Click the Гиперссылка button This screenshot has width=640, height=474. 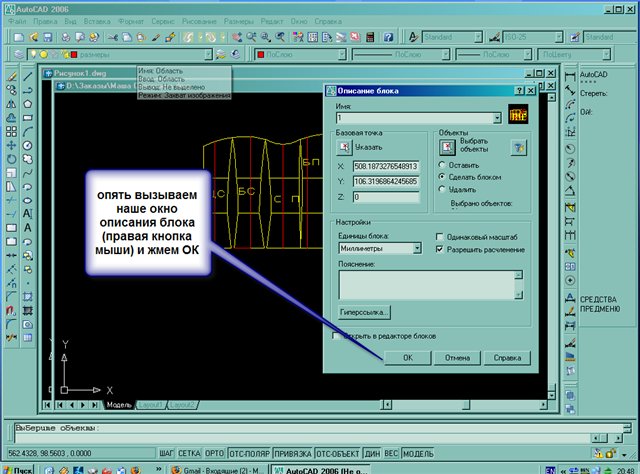pyautogui.click(x=364, y=313)
